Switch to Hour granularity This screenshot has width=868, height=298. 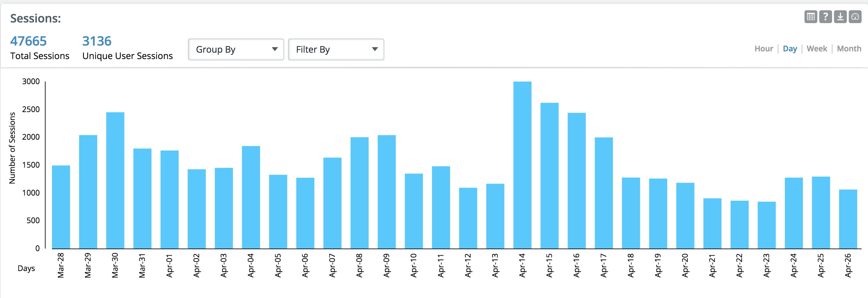coord(763,48)
